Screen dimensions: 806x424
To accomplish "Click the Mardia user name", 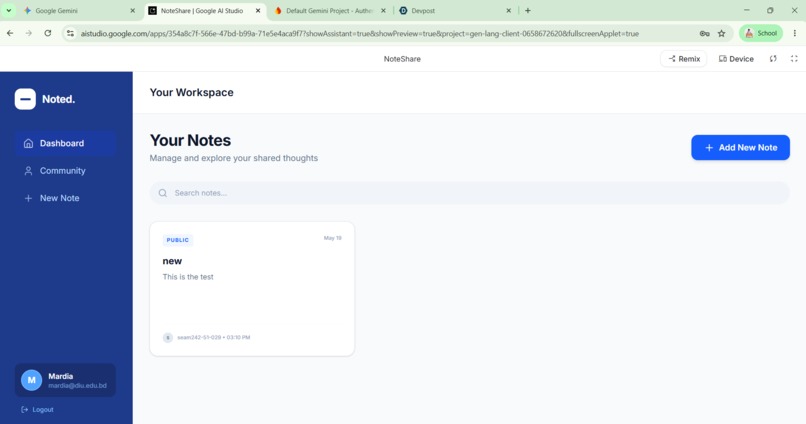I will click(61, 376).
